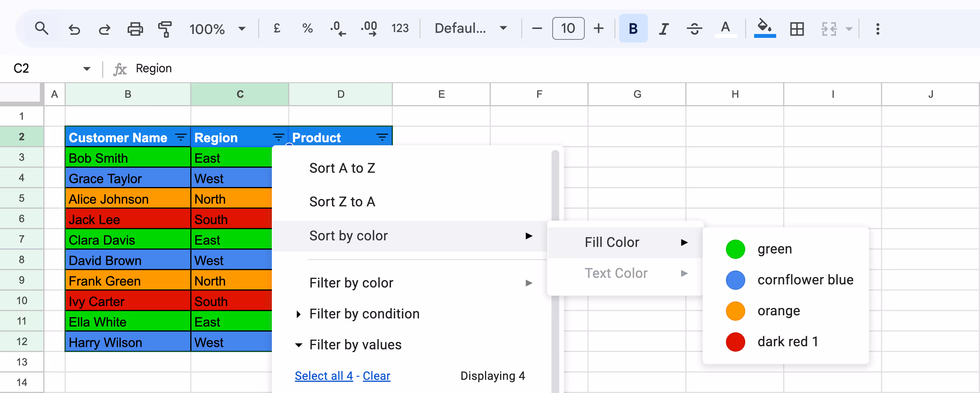The width and height of the screenshot is (980, 393).
Task: Click the Select all 4 link
Action: [324, 376]
